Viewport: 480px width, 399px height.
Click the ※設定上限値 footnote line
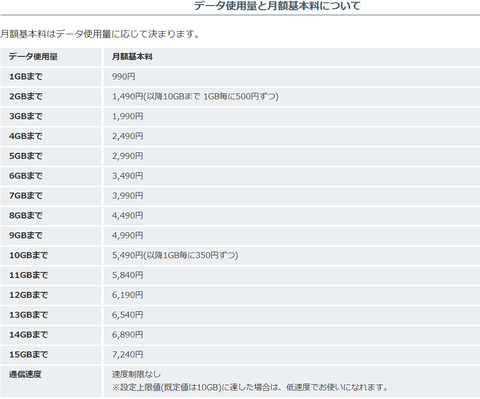tap(250, 387)
